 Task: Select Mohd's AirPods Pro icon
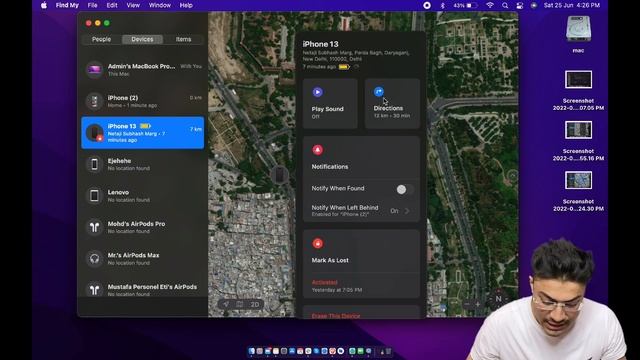click(94, 227)
